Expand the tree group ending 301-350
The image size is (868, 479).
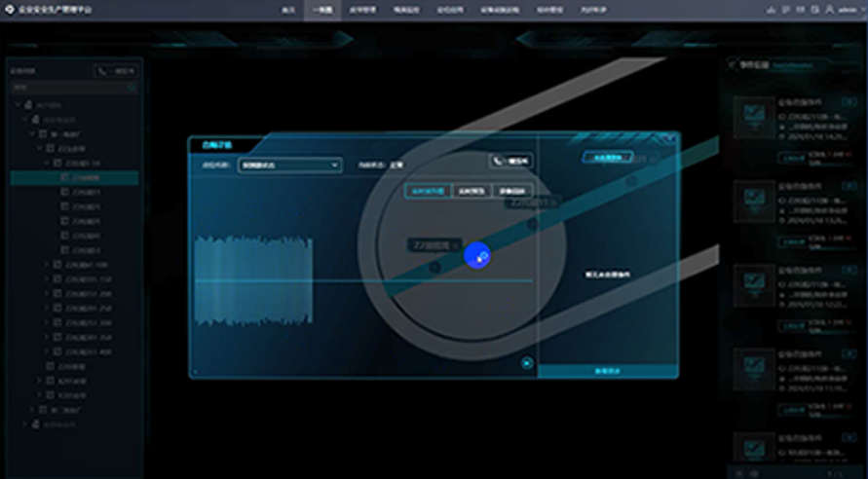pos(47,337)
